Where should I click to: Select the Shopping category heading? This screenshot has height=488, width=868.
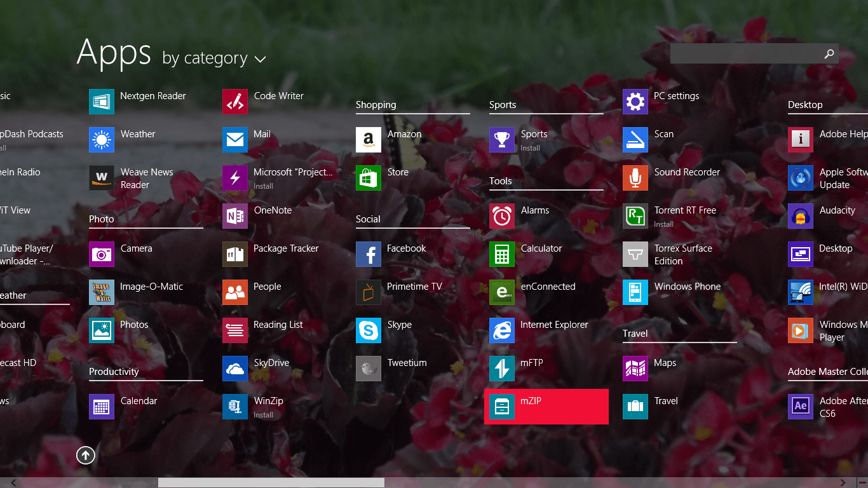(376, 105)
